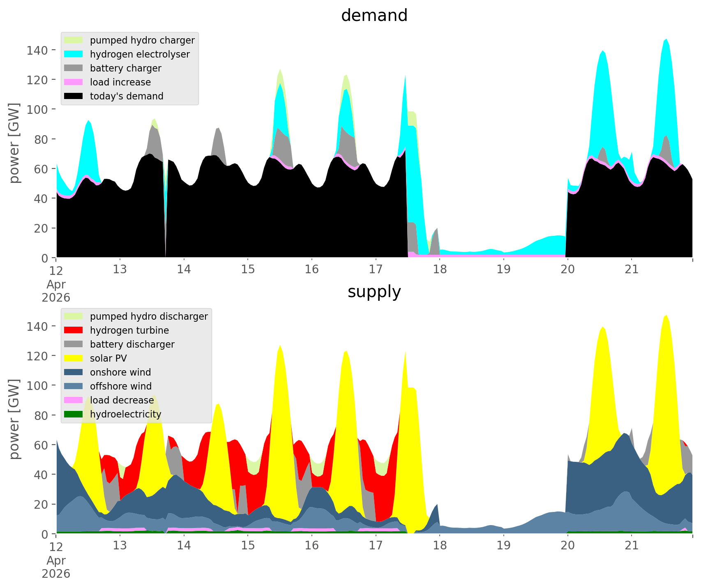Click the onshore wind legend swatch
701x588 pixels.
click(74, 372)
